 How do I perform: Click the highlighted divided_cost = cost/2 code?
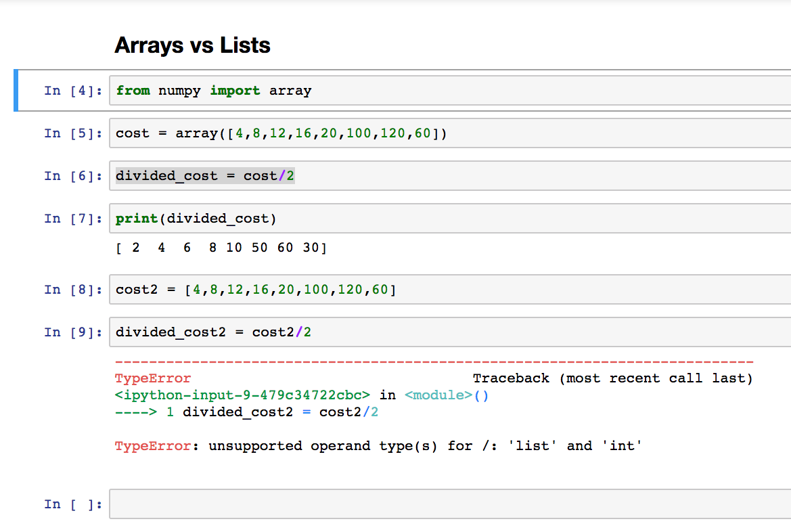point(203,175)
